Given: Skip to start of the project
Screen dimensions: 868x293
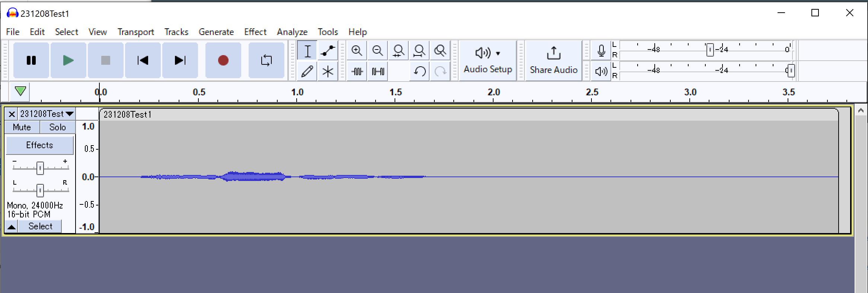Looking at the screenshot, I should (x=143, y=60).
